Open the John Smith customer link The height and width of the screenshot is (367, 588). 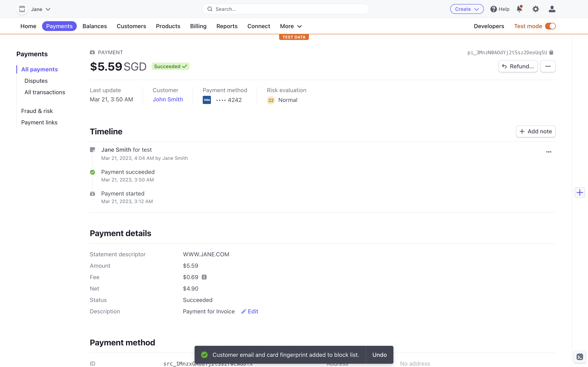tap(168, 99)
